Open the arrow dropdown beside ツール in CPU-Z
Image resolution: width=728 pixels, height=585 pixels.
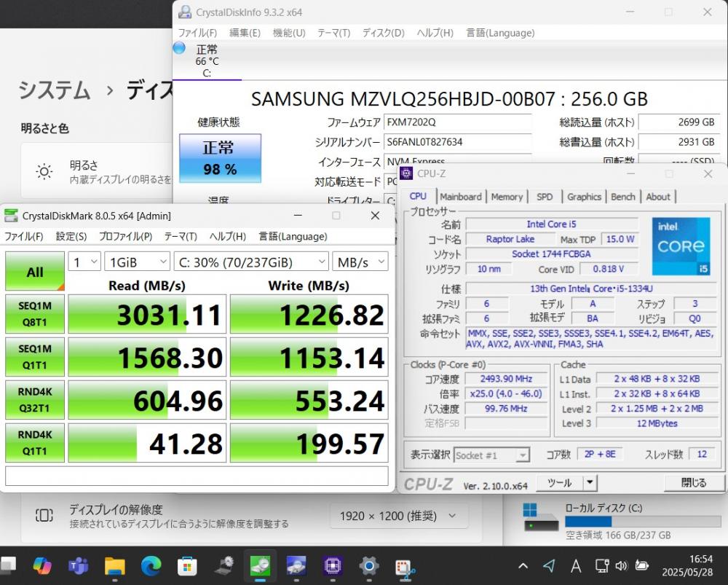click(590, 483)
